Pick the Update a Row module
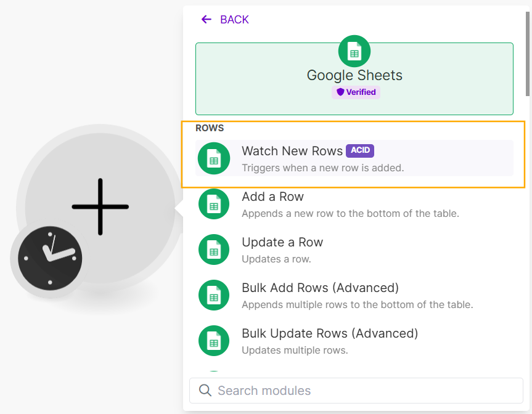The width and height of the screenshot is (532, 414). 282,242
